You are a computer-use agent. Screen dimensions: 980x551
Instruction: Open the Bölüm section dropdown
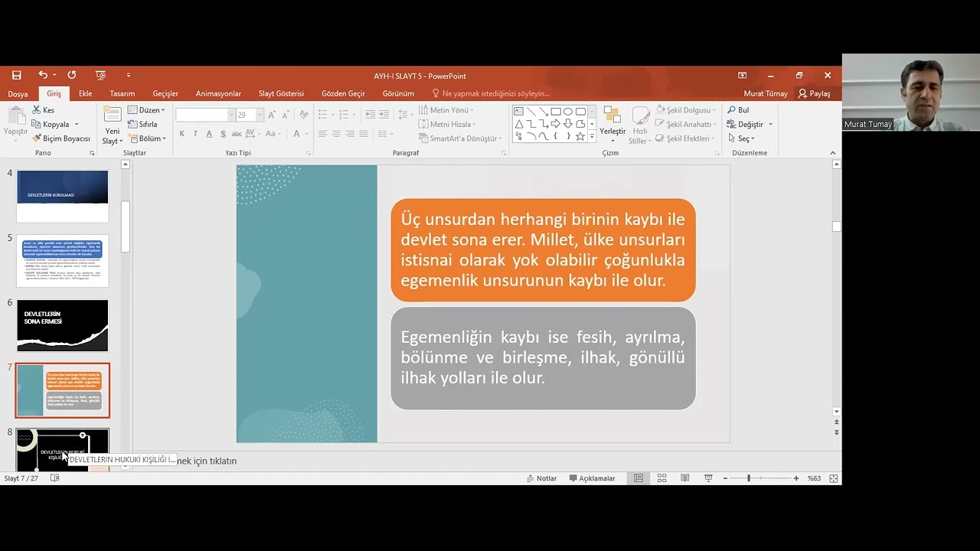point(147,139)
